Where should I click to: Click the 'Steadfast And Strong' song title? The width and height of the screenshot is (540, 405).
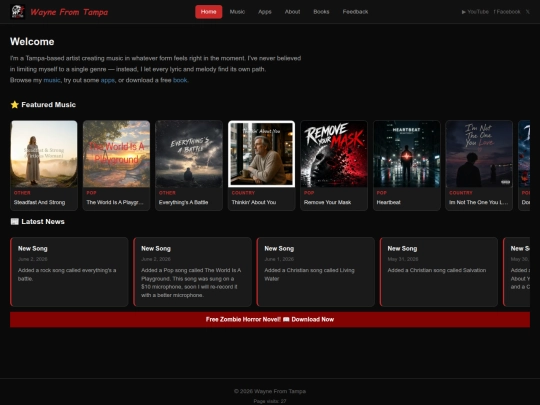[x=39, y=202]
